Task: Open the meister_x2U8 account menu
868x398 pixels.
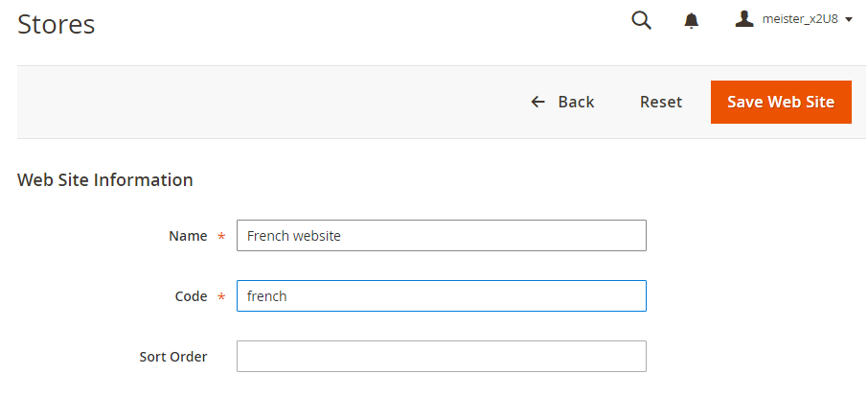Action: [800, 19]
